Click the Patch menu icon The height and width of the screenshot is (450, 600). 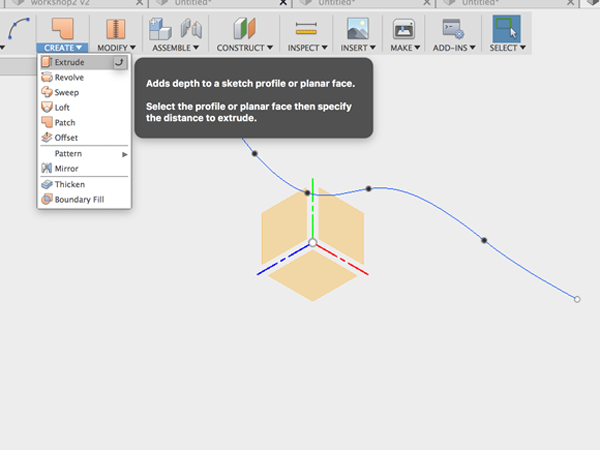coord(47,122)
